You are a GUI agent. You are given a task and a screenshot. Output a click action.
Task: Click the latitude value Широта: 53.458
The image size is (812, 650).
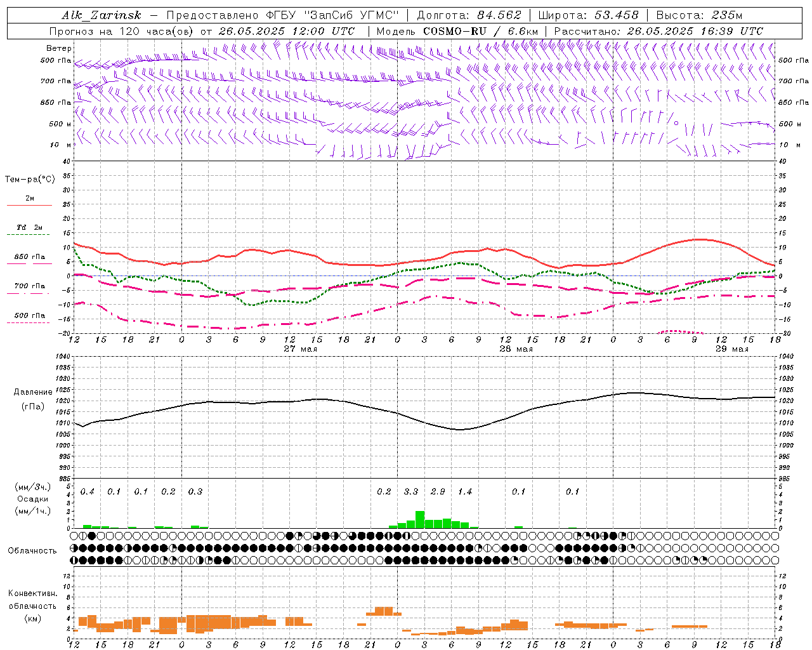(x=588, y=15)
